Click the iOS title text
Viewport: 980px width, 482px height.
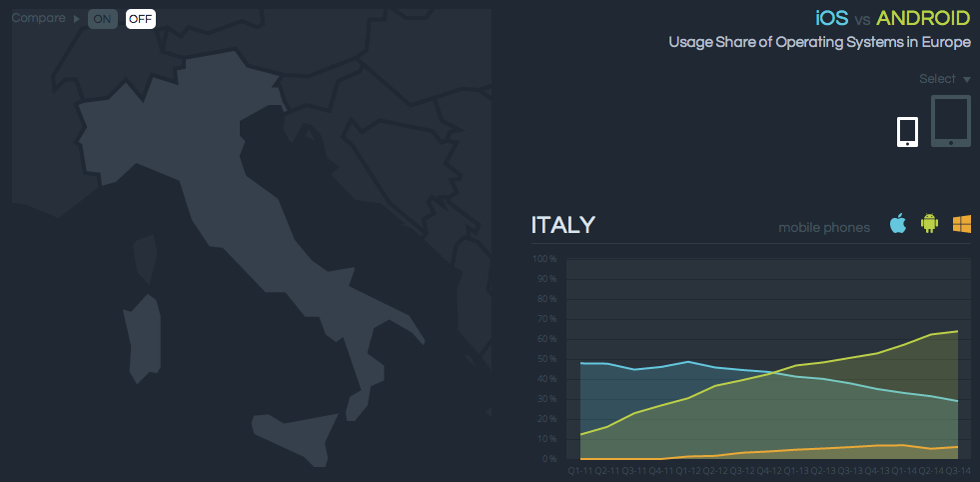(x=831, y=18)
